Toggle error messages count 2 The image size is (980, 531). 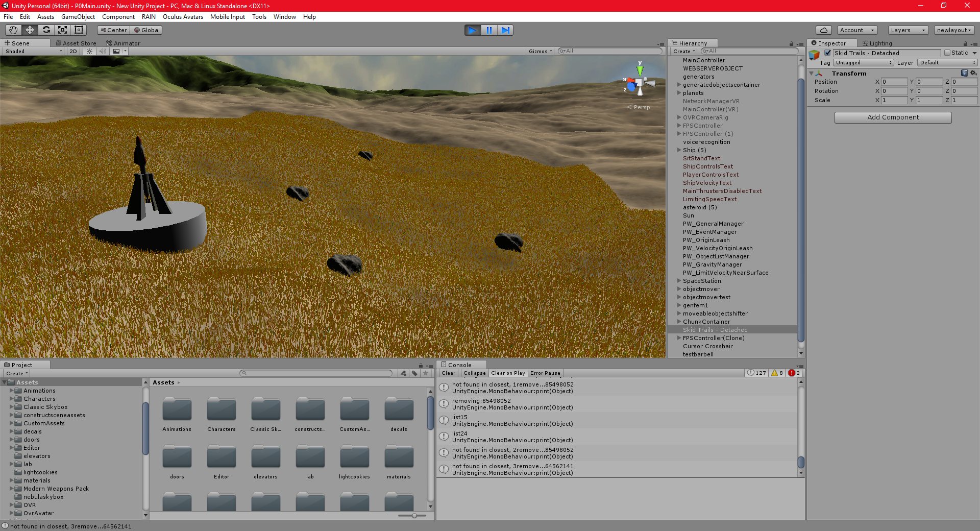[794, 373]
